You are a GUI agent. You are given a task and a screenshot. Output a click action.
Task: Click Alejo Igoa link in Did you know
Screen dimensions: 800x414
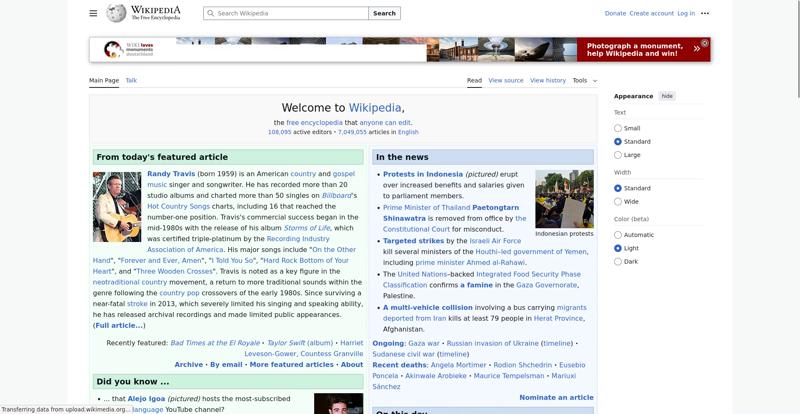click(146, 399)
